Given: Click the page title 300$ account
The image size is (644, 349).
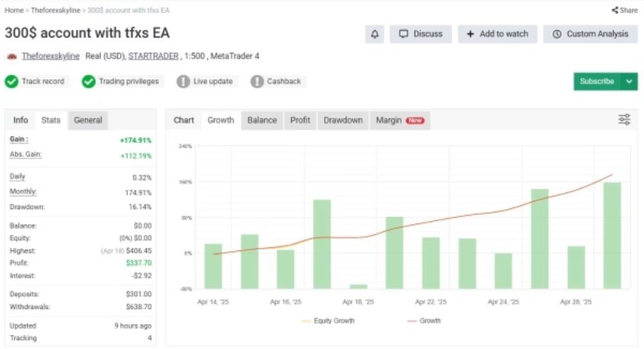Looking at the screenshot, I should point(87,33).
